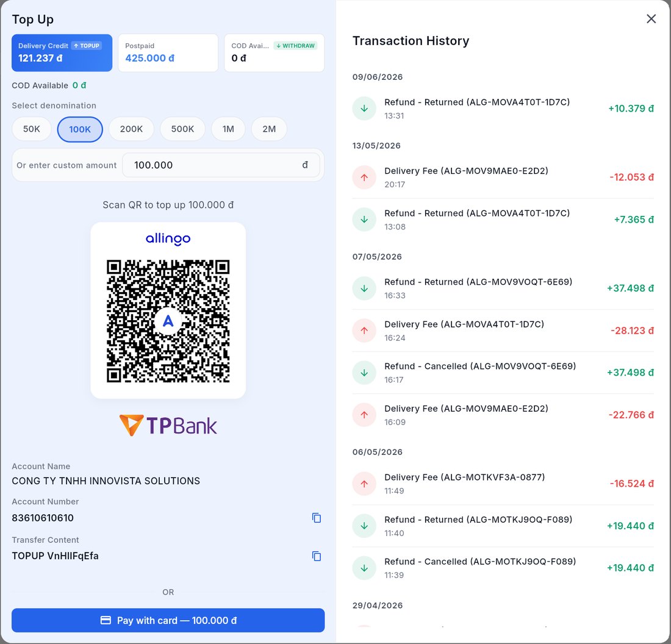Focus the custom amount input field
This screenshot has width=671, height=644.
221,165
